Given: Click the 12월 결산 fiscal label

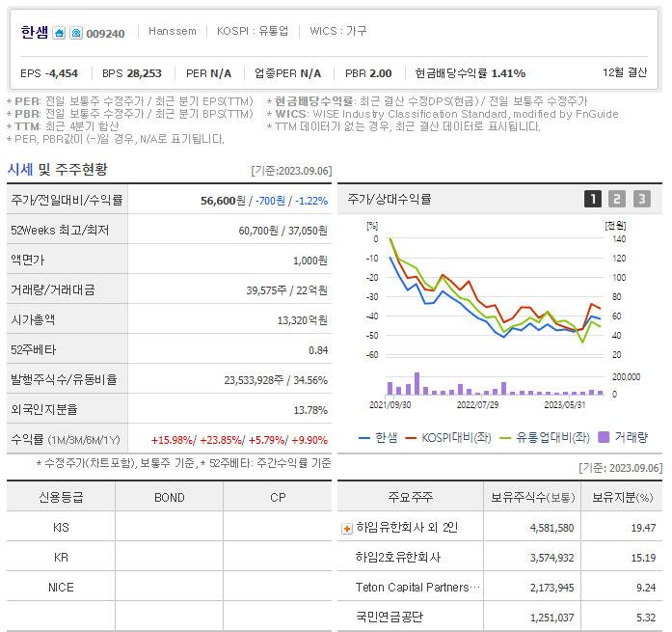Looking at the screenshot, I should (625, 72).
